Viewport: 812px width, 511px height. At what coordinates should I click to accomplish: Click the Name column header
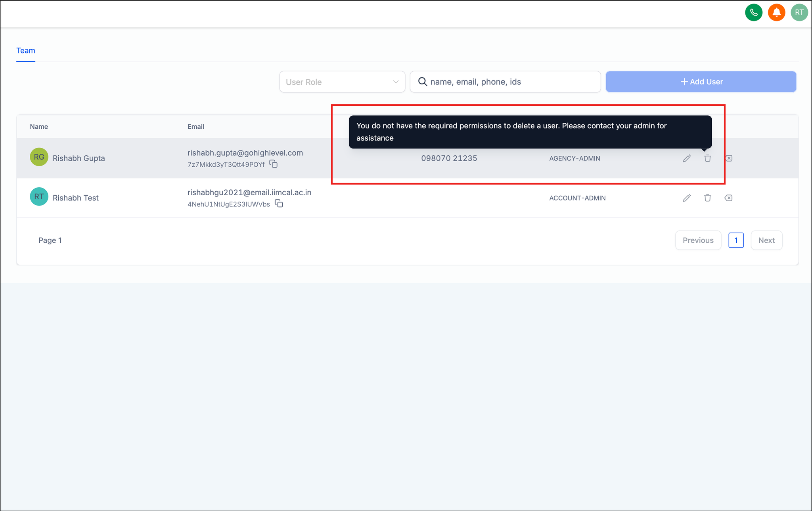click(x=39, y=127)
